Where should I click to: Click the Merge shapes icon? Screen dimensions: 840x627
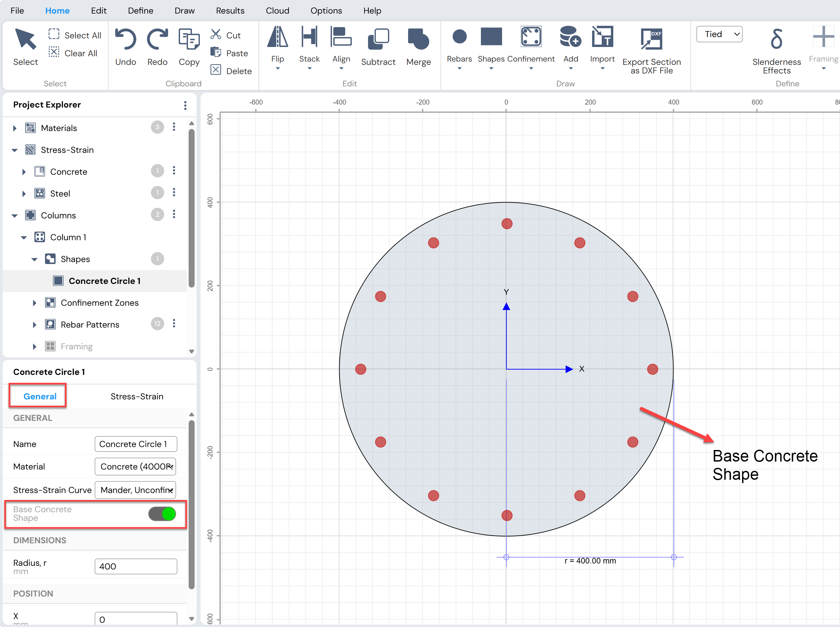pyautogui.click(x=418, y=39)
